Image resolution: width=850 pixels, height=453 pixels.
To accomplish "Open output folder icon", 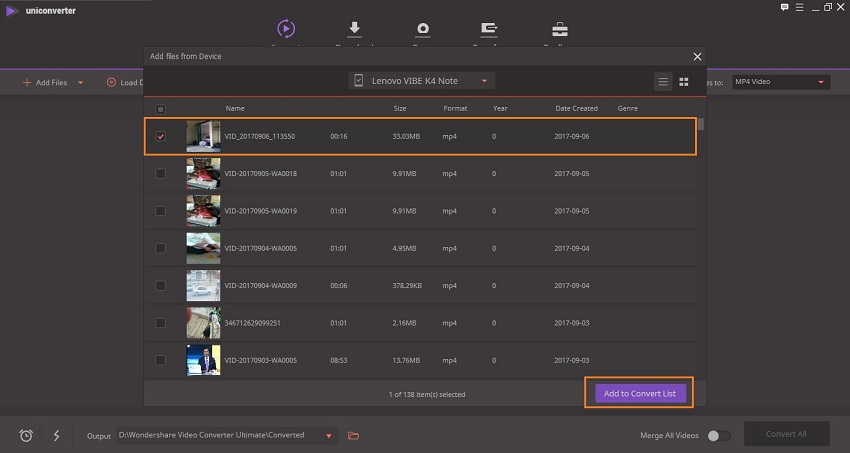I will (353, 435).
